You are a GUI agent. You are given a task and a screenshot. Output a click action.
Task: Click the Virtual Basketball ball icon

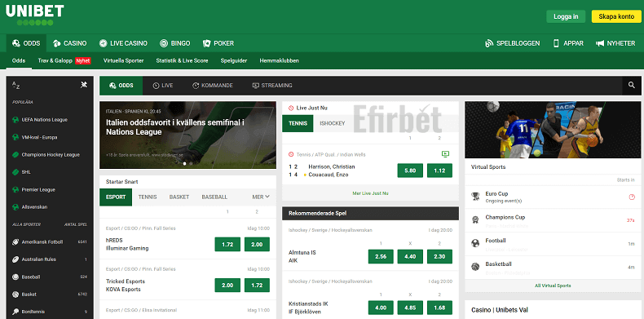point(475,267)
